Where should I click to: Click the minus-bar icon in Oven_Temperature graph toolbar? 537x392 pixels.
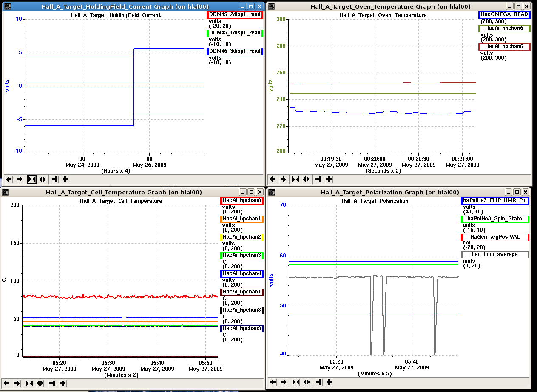pos(318,179)
